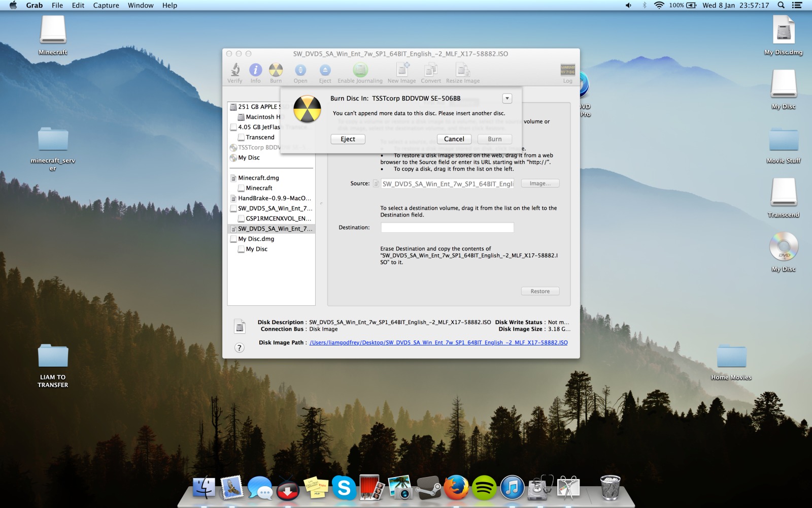
Task: Open Notification Center from the menu bar
Action: click(797, 5)
